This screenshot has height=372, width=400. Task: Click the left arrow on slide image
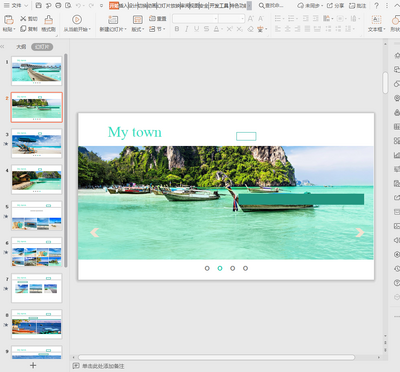pyautogui.click(x=95, y=232)
